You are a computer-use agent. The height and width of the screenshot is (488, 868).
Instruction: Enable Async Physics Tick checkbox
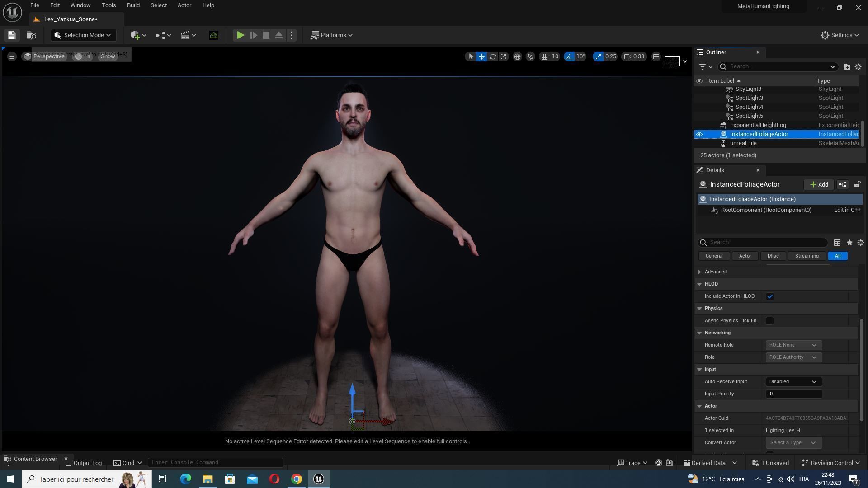point(769,321)
